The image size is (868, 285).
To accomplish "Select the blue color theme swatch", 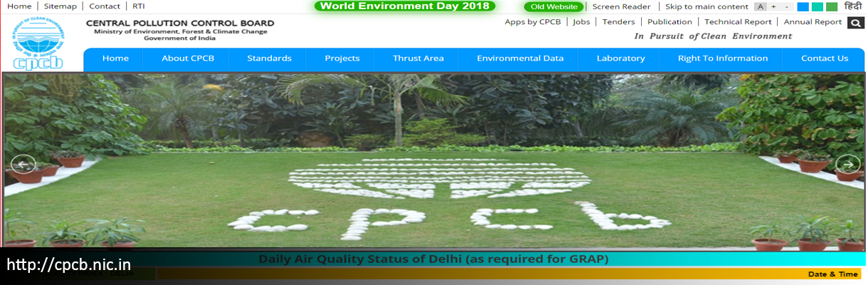I will point(803,7).
